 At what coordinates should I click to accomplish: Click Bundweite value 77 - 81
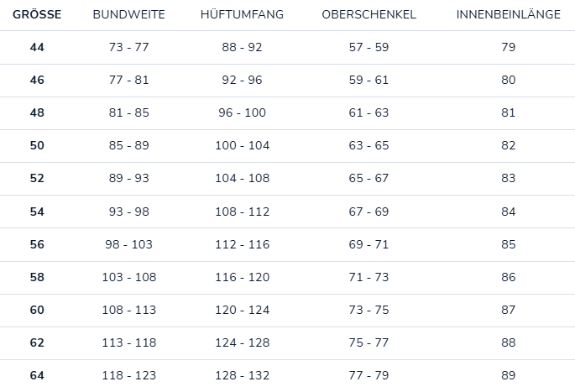[x=128, y=80]
